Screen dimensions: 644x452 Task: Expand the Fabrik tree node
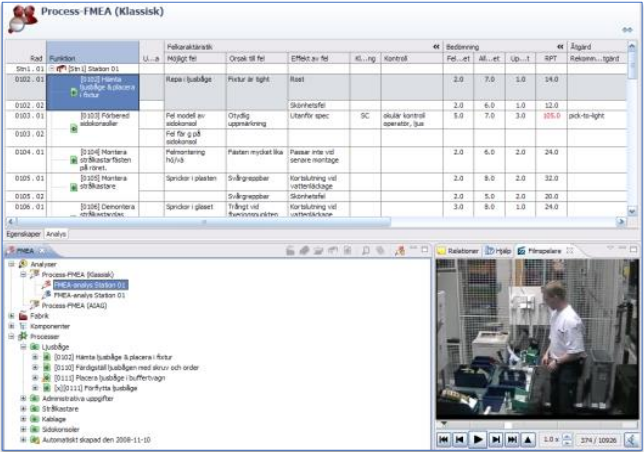coord(11,316)
